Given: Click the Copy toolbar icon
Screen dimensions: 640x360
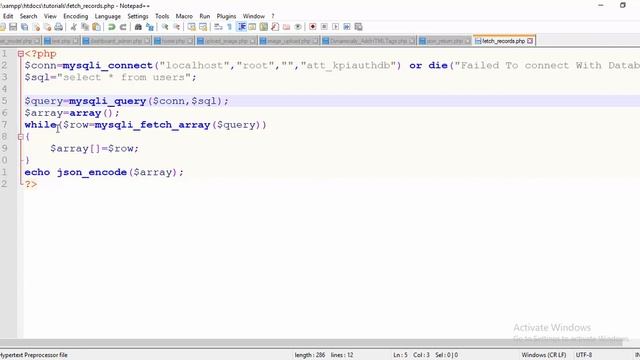Looking at the screenshot, I should tap(85, 27).
